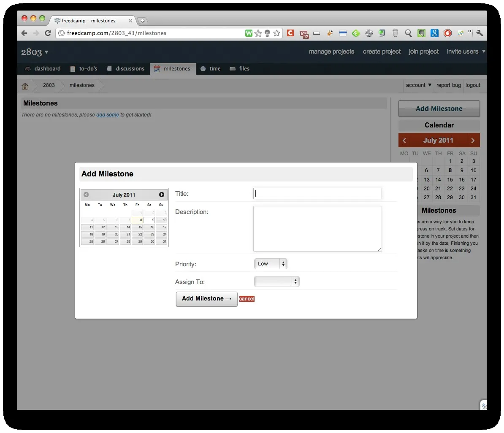Click manage projects link
This screenshot has width=504, height=433.
pos(331,51)
